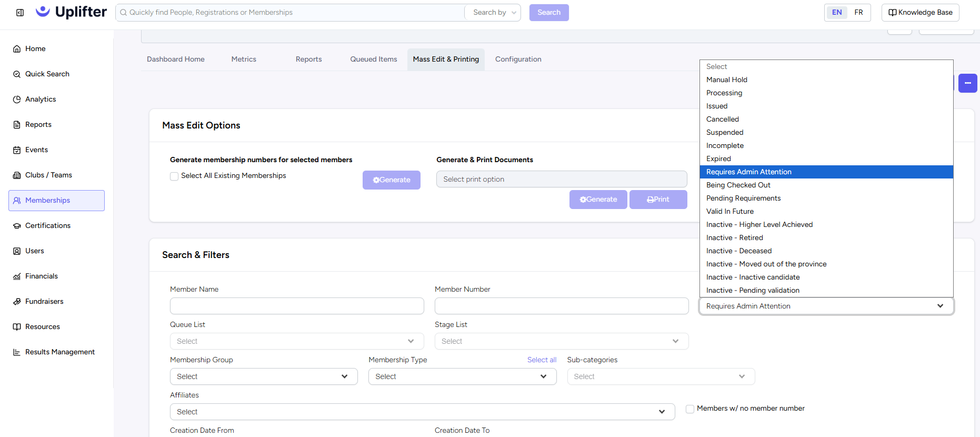Viewport: 980px width, 437px height.
Task: Click the Analytics sidebar icon
Action: pos(17,100)
